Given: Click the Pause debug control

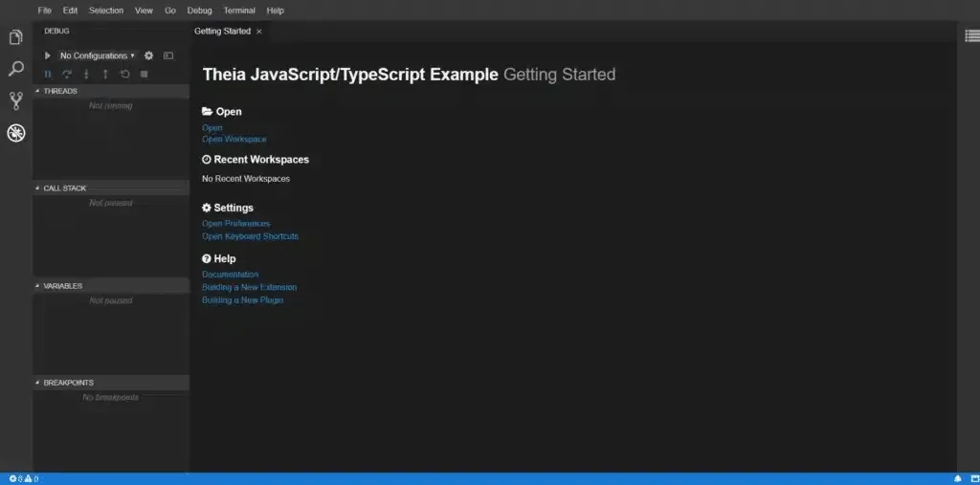Looking at the screenshot, I should (48, 74).
